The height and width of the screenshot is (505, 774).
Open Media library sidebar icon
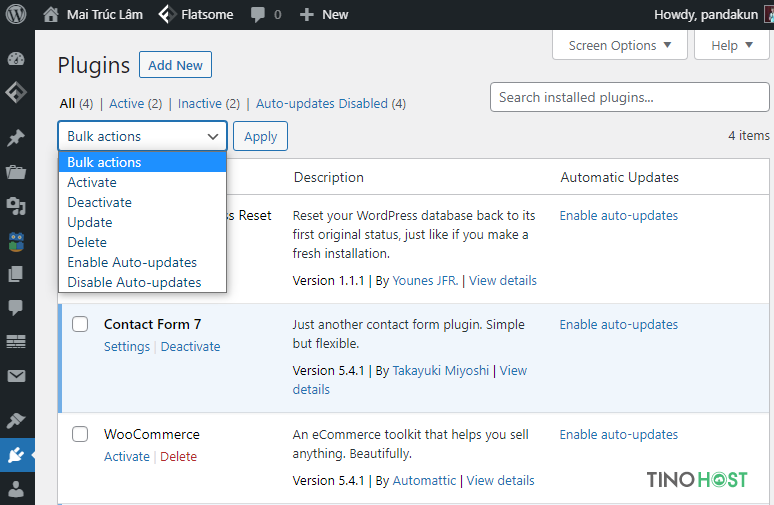click(x=16, y=206)
